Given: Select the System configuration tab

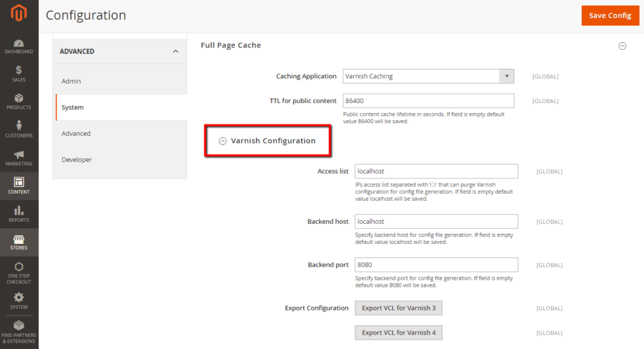Looking at the screenshot, I should tap(121, 108).
